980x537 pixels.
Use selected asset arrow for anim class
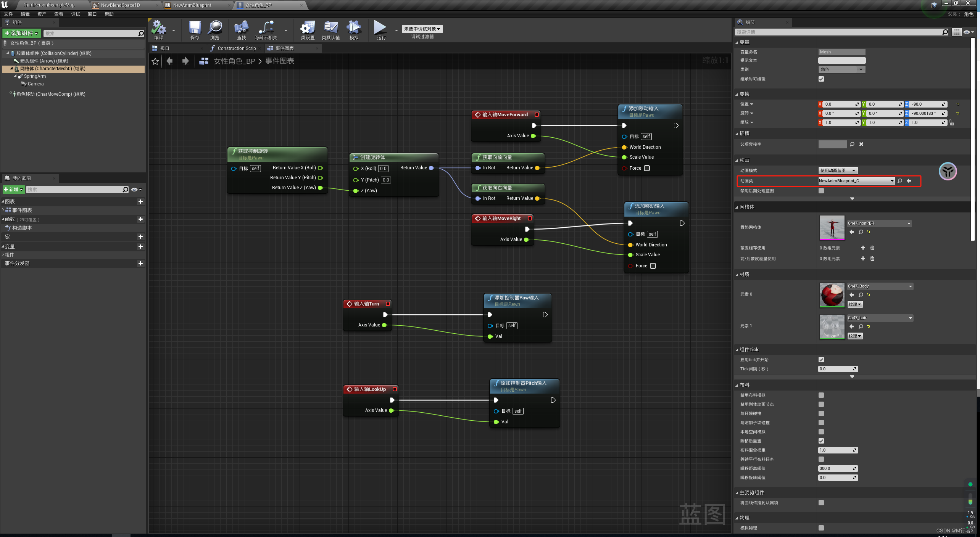tap(909, 181)
